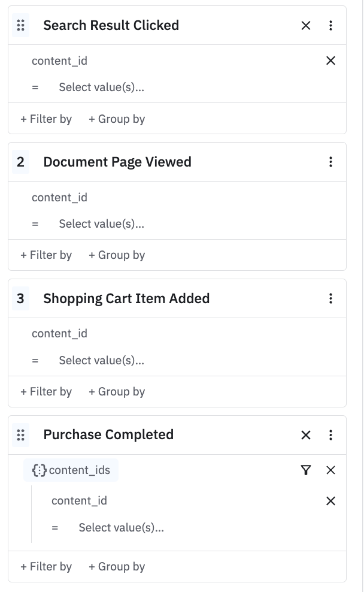
Task: Open more options for Purchase Completed
Action: point(330,435)
